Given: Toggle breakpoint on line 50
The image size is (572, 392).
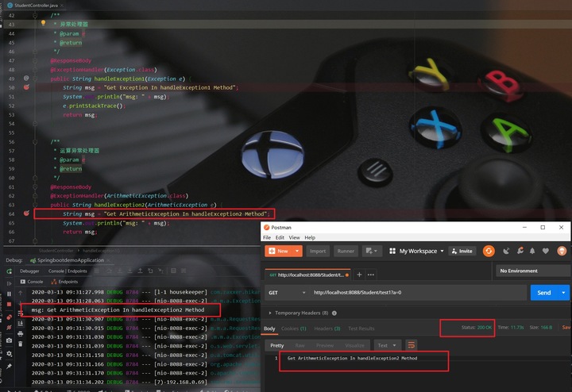Looking at the screenshot, I should point(26,87).
